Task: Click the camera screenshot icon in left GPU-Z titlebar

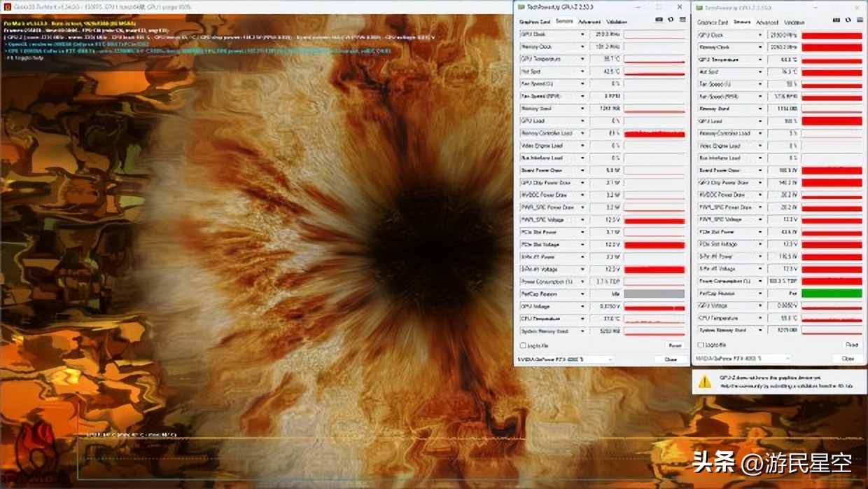Action: (x=660, y=20)
